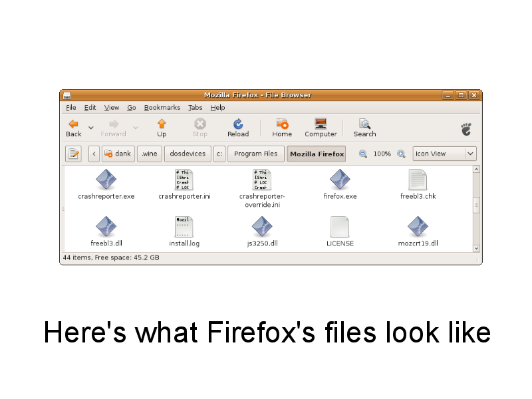Select the firefox.exe file icon
532x399 pixels.
[340, 180]
